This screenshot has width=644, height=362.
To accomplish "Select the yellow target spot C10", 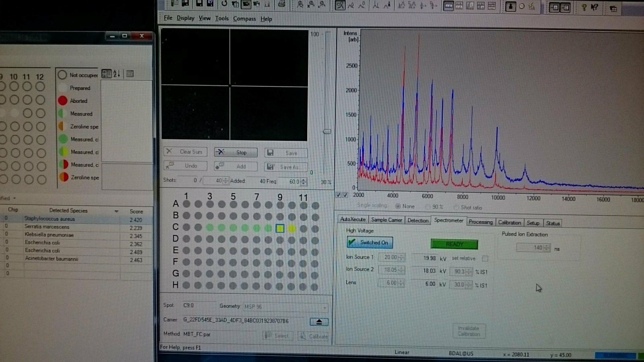I will pos(292,228).
